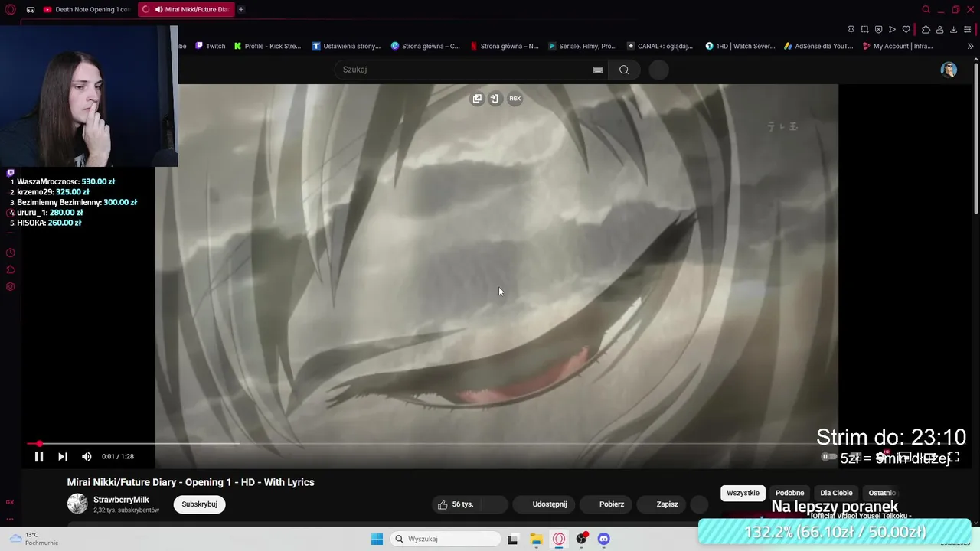Viewport: 980px width, 551px height.
Task: Open the Opera account profile icon
Action: (x=939, y=29)
